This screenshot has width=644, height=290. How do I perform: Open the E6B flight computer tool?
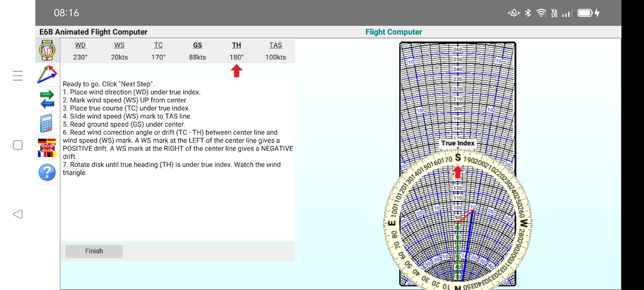pos(47,51)
